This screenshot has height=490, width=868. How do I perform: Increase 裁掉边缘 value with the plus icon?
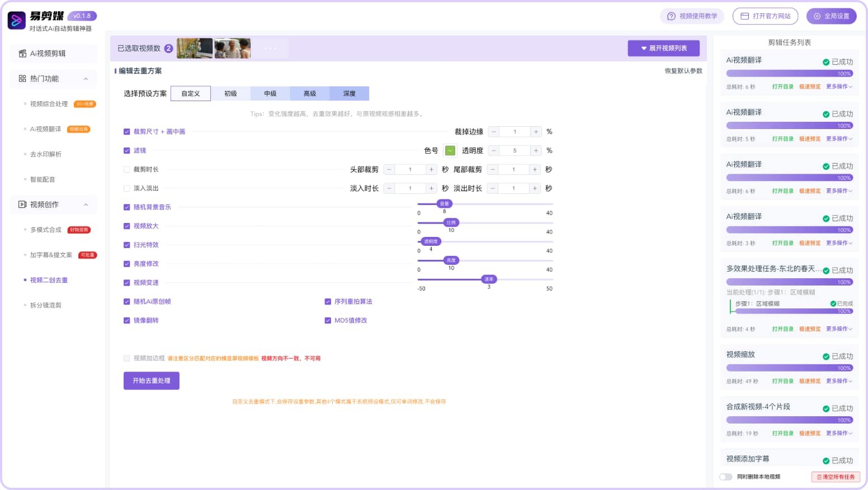(x=536, y=132)
